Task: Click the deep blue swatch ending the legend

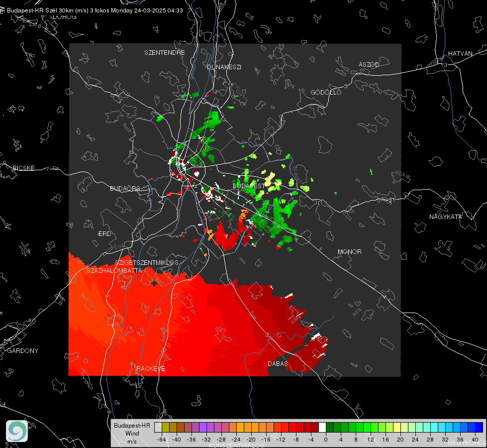Action: (x=480, y=427)
